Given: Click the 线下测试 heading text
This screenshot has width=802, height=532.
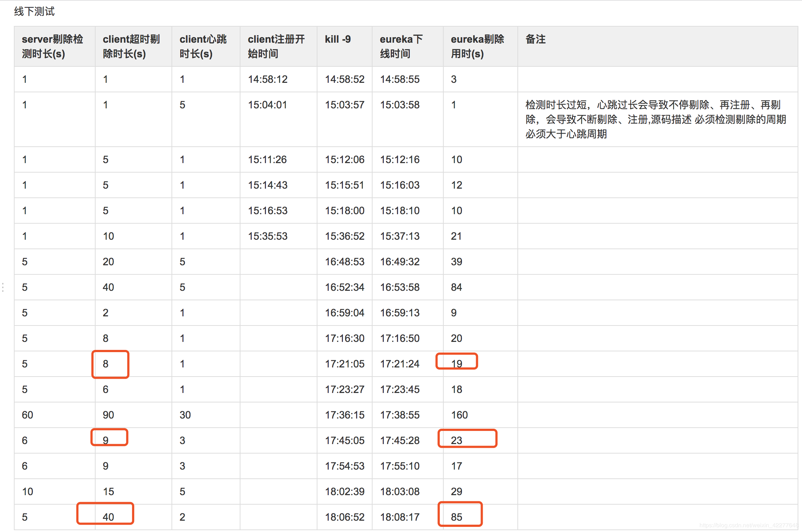Looking at the screenshot, I should pos(34,12).
